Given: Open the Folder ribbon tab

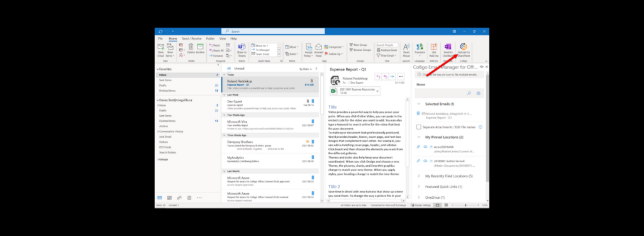Looking at the screenshot, I should click(x=210, y=38).
